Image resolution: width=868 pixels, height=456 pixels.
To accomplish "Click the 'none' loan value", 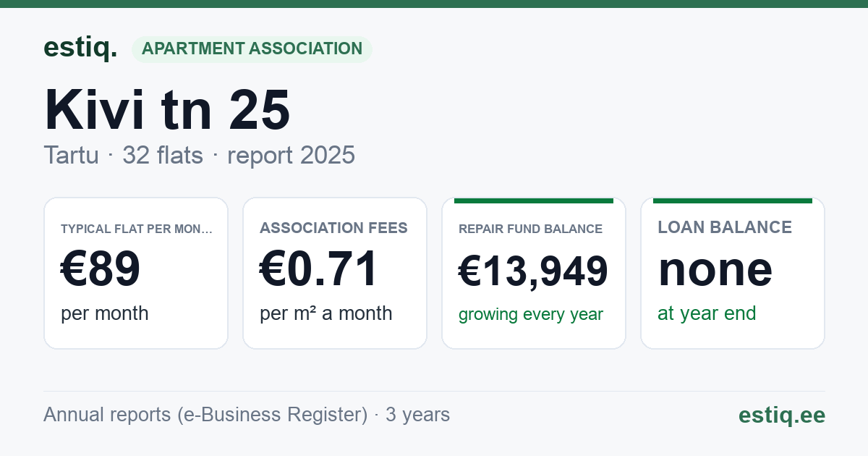I will (715, 269).
